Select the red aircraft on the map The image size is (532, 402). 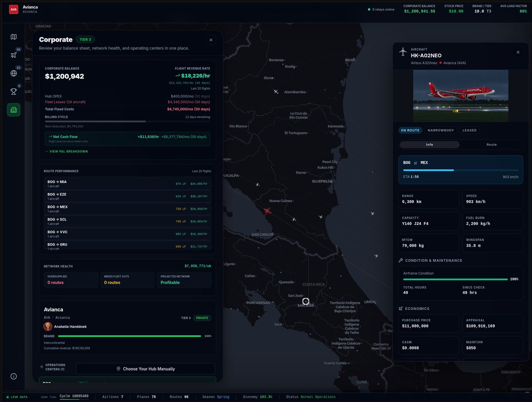click(267, 211)
